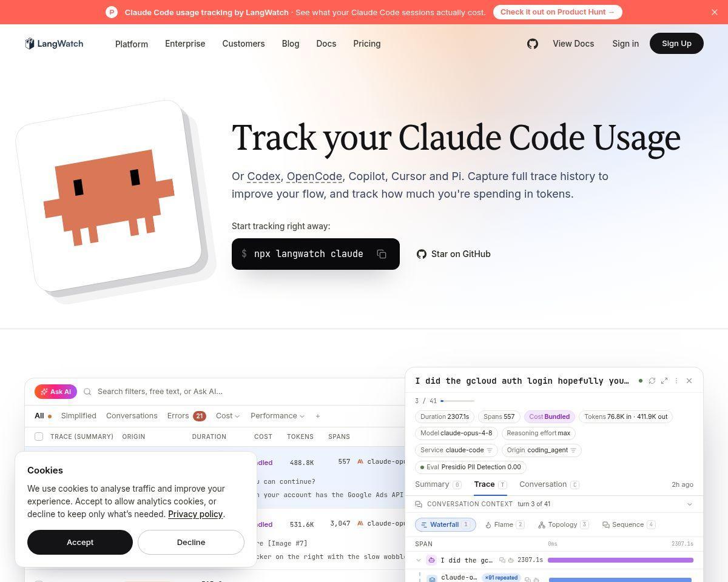Click the Product Hunt logo in the banner
The height and width of the screenshot is (582, 728).
(x=112, y=12)
